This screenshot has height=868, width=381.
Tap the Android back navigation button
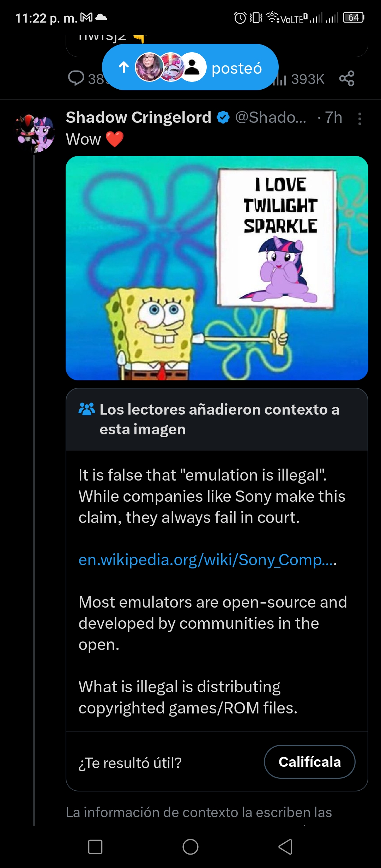click(285, 846)
